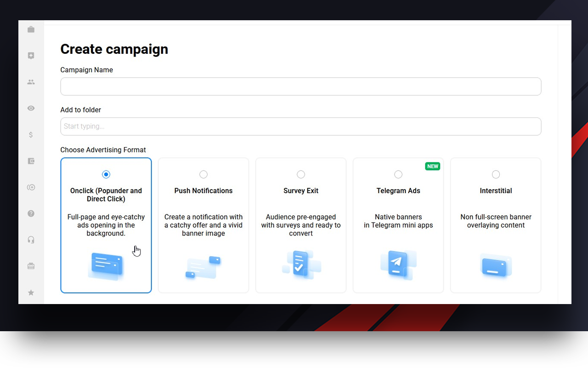This screenshot has width=588, height=368.
Task: Select the Push Notifications radio button
Action: pos(204,174)
